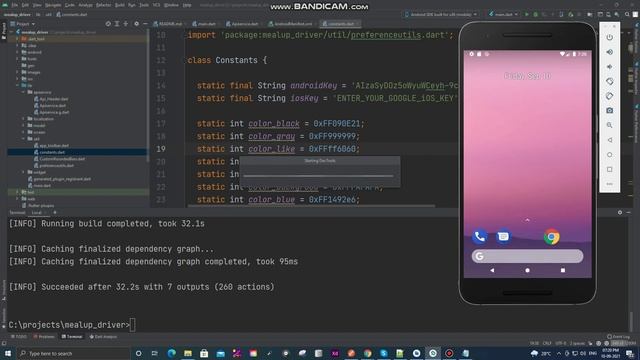Open the emulator extended controls (three dots)

609,184
